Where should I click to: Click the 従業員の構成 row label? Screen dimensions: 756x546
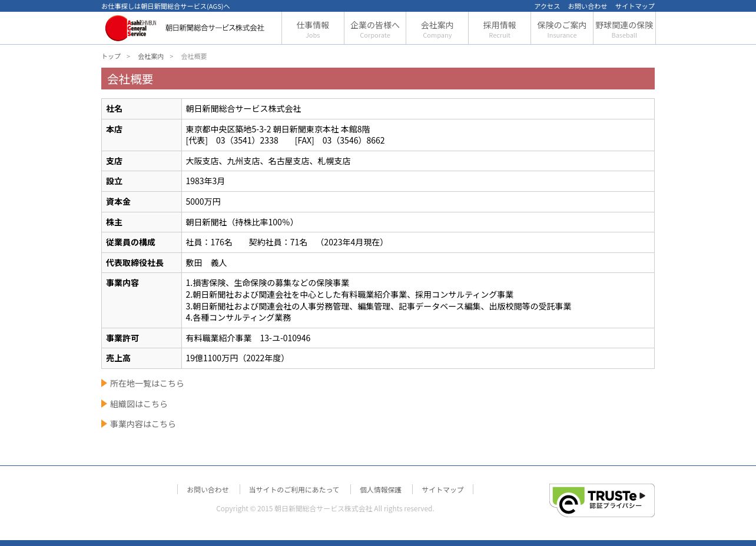click(131, 242)
